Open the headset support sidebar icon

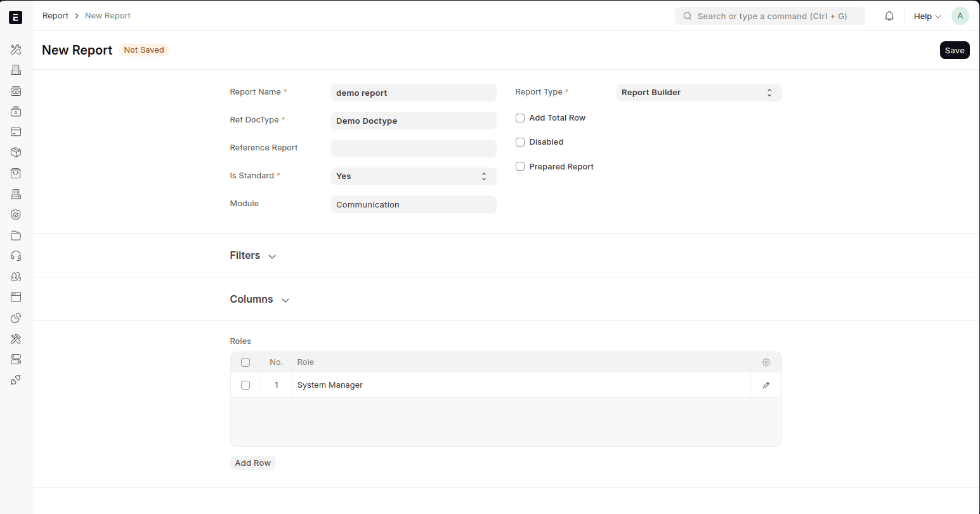[16, 256]
